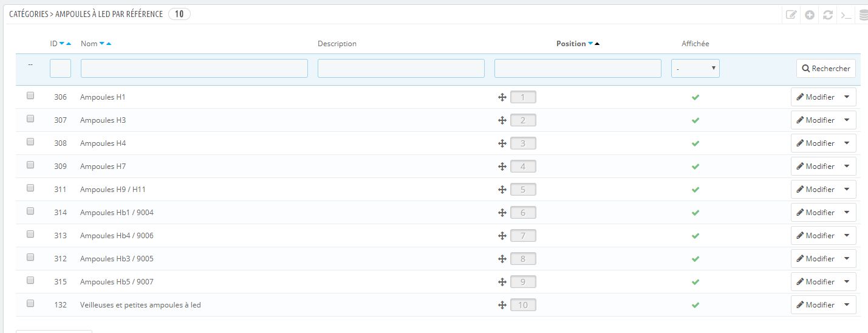Select checkbox for Ampoules H9 / H11
Viewport: 868px width, 333px height.
click(30, 188)
